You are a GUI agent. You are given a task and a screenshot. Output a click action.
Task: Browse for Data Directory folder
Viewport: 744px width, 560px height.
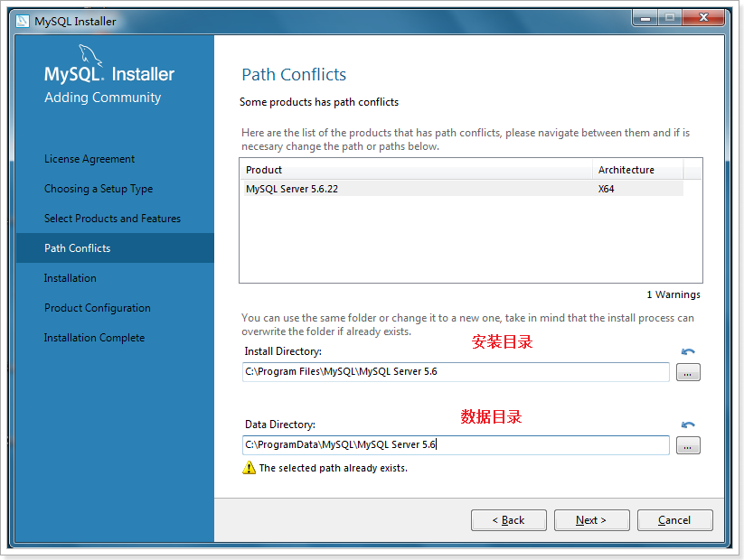pyautogui.click(x=688, y=445)
